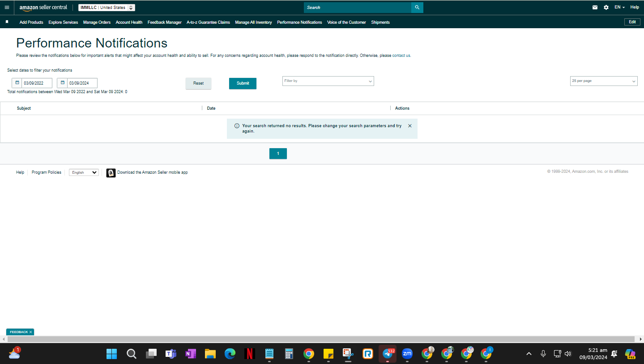Go to Shipments
The image size is (644, 364).
(x=380, y=22)
